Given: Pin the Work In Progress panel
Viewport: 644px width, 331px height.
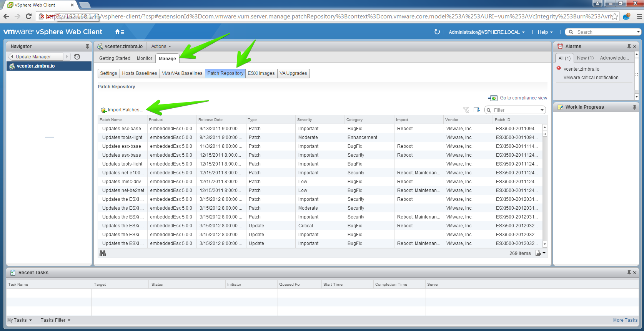Looking at the screenshot, I should pyautogui.click(x=634, y=107).
